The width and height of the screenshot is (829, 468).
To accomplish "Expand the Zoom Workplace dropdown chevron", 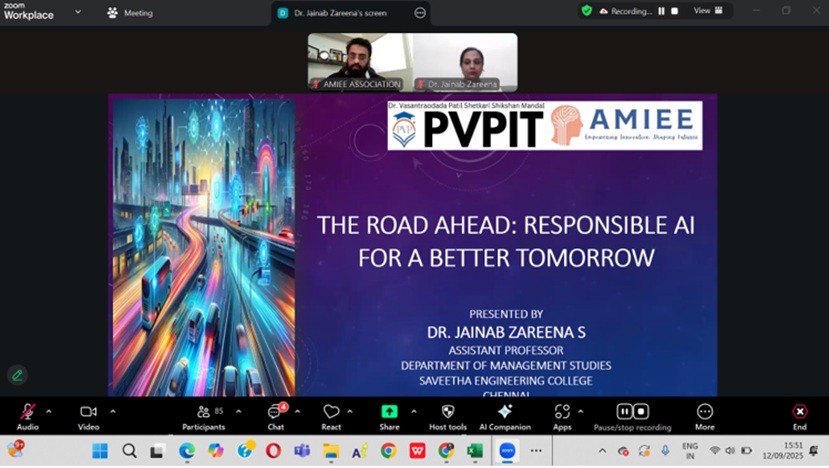I will pyautogui.click(x=78, y=13).
